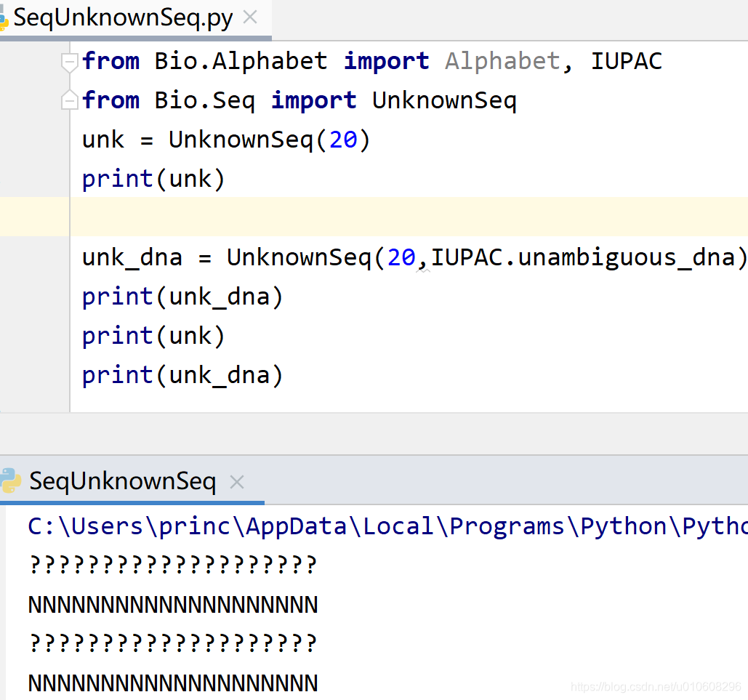Click the second 'print(unk)' statement
The width and height of the screenshot is (748, 700).
[153, 336]
